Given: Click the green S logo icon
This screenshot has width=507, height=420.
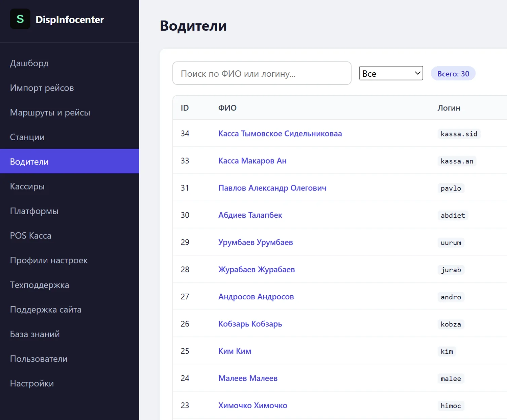Looking at the screenshot, I should 20,19.
